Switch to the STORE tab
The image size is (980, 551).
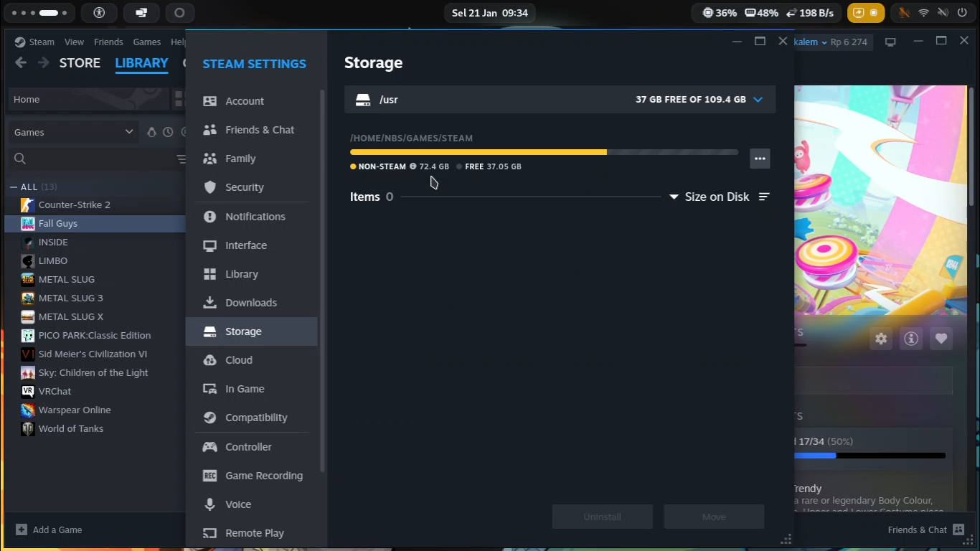[80, 63]
